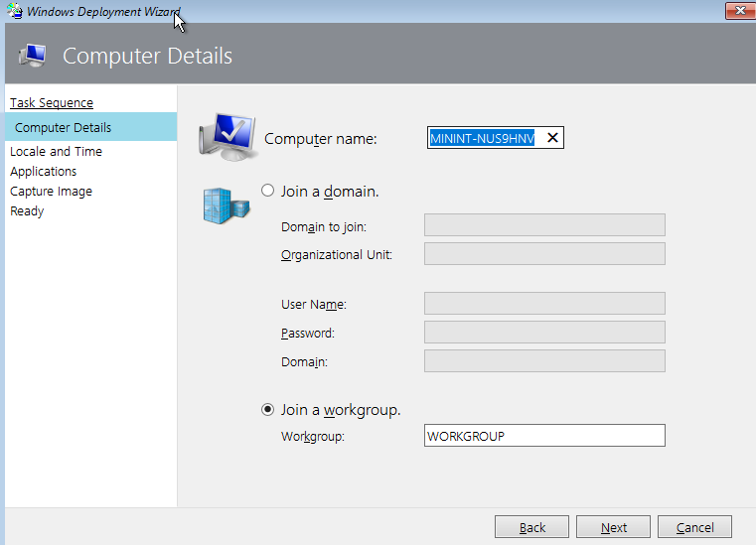Select Capture Image in the wizard steps
The image size is (756, 545).
click(51, 192)
